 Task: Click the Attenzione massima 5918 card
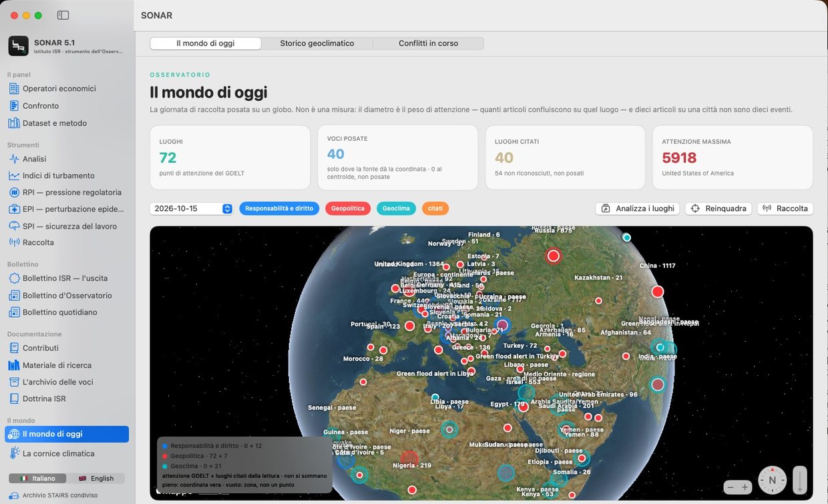pyautogui.click(x=733, y=158)
